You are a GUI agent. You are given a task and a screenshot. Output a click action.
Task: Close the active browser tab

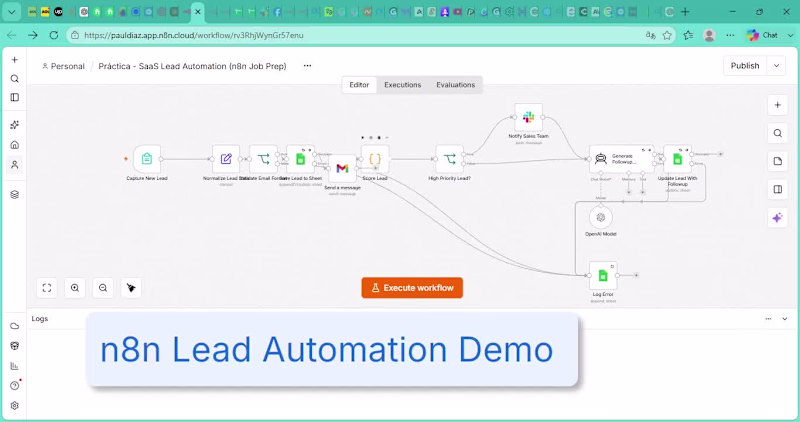pos(198,12)
